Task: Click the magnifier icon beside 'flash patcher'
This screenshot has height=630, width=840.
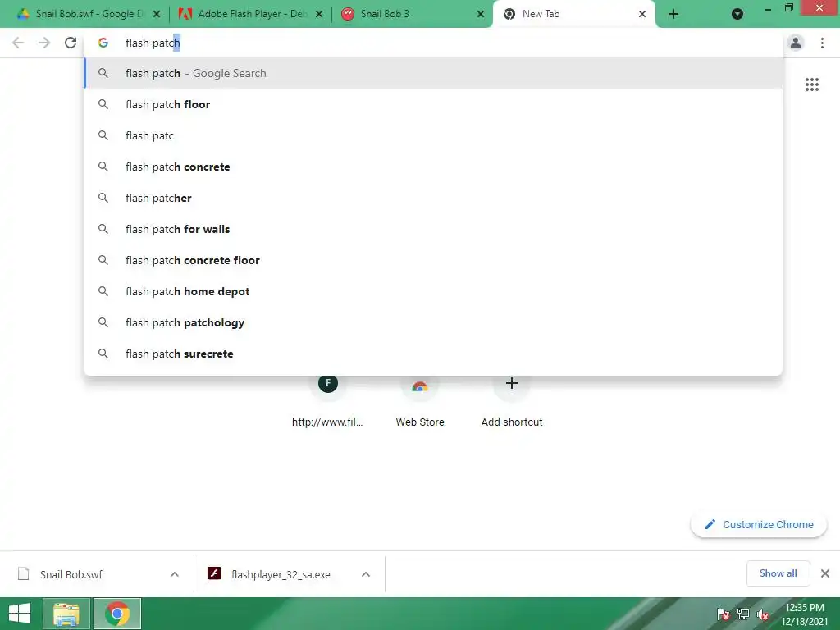Action: point(103,198)
